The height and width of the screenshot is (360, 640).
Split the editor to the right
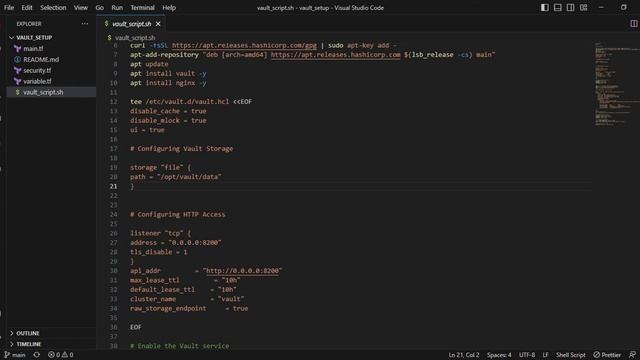point(633,24)
